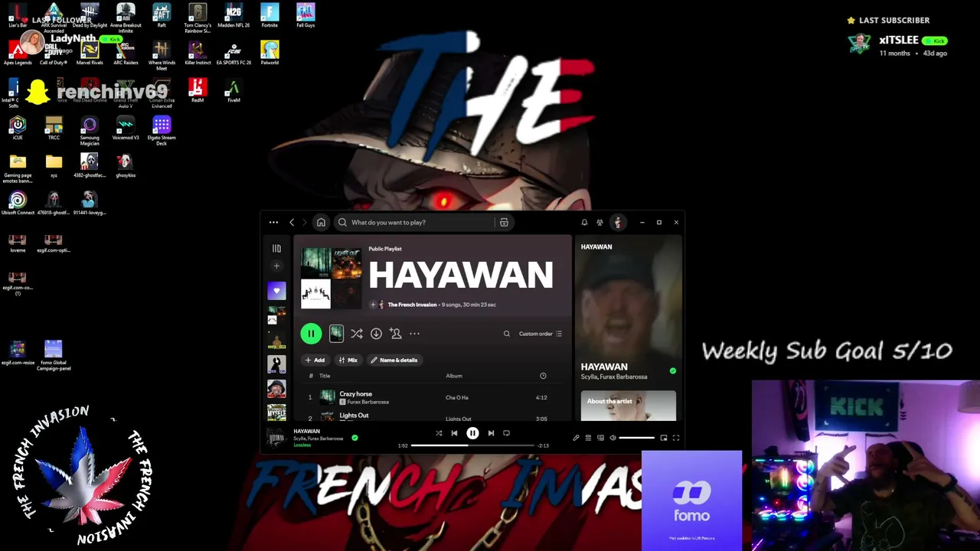Open FiveM desktop shortcut
The width and height of the screenshot is (980, 551).
click(234, 90)
